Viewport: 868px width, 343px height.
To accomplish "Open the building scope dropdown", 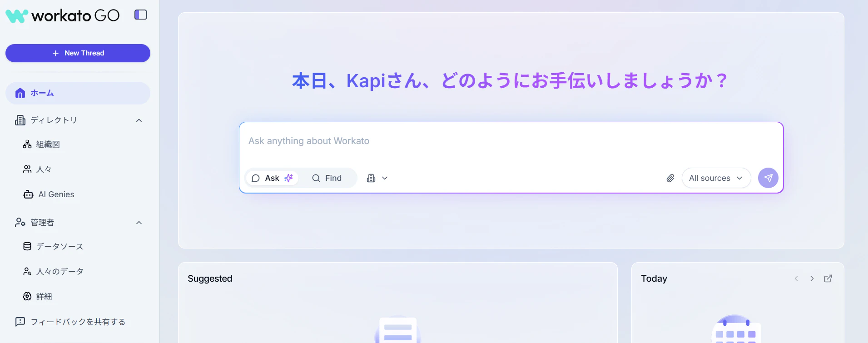I will click(x=377, y=178).
